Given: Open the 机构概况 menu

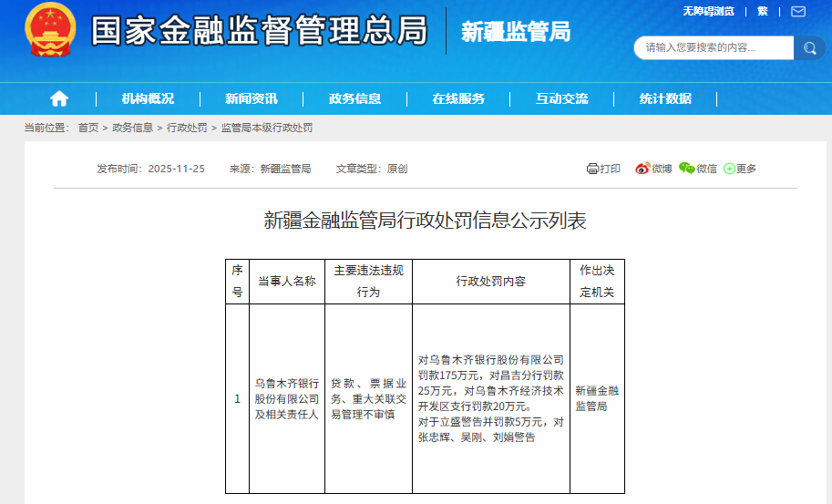Looking at the screenshot, I should 148,98.
